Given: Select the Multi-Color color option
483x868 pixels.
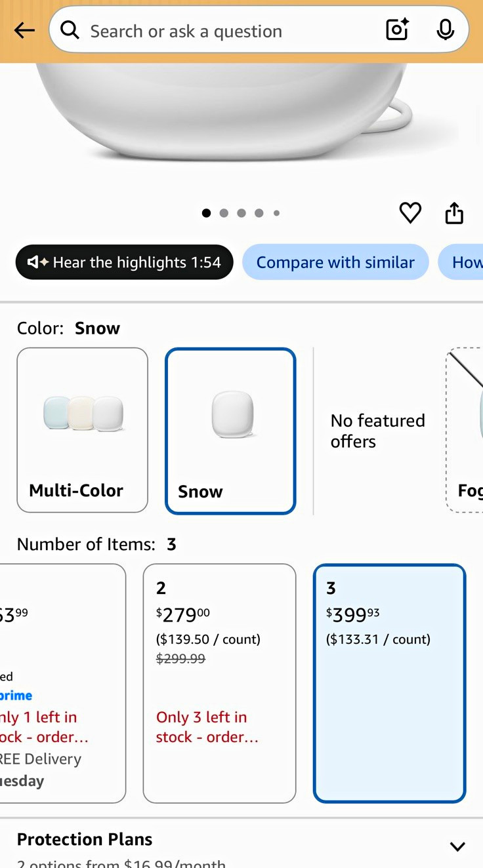Looking at the screenshot, I should tap(82, 430).
